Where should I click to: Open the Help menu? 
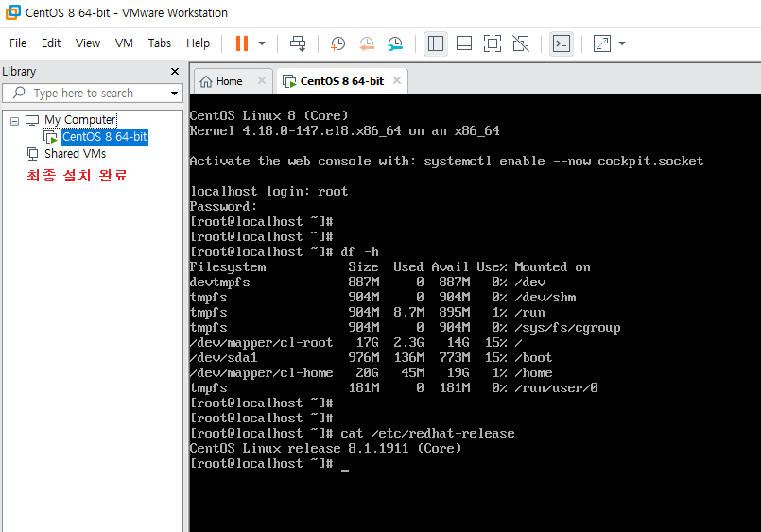pyautogui.click(x=198, y=43)
